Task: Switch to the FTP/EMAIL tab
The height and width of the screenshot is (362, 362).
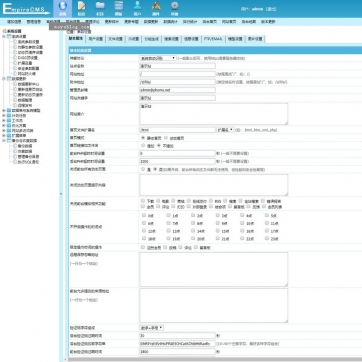Action: click(x=213, y=39)
